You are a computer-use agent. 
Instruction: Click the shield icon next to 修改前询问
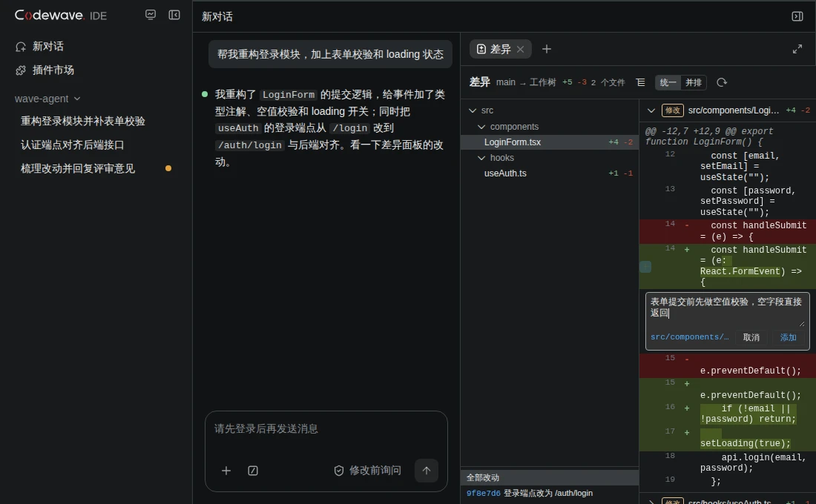point(339,471)
